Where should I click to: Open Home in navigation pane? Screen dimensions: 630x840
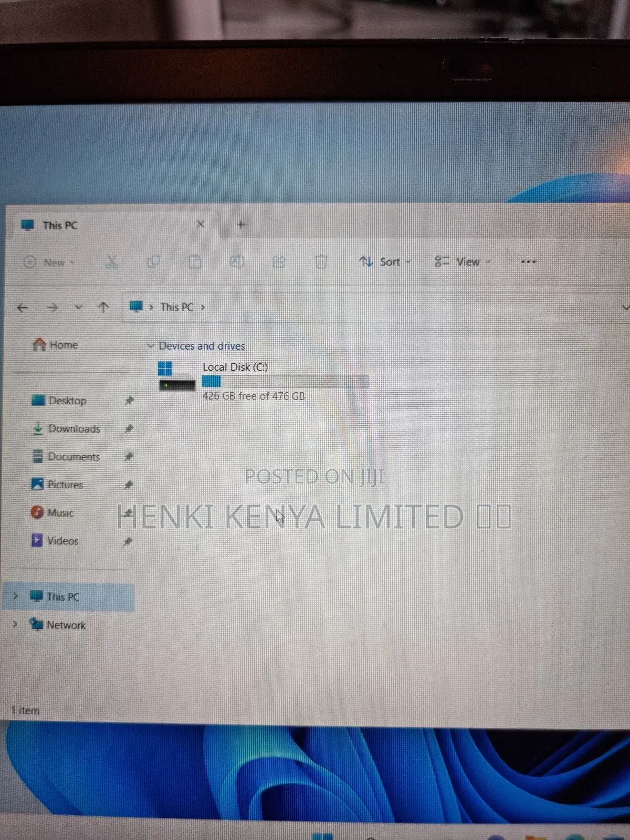56,345
